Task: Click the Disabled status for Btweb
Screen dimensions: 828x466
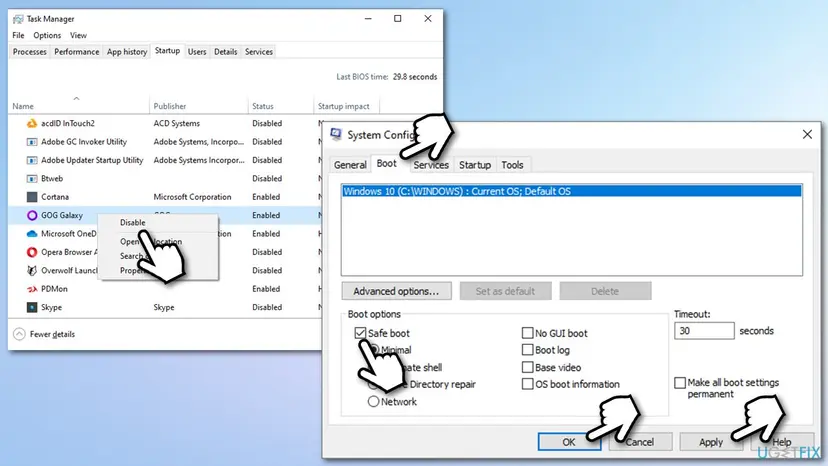Action: pyautogui.click(x=267, y=179)
